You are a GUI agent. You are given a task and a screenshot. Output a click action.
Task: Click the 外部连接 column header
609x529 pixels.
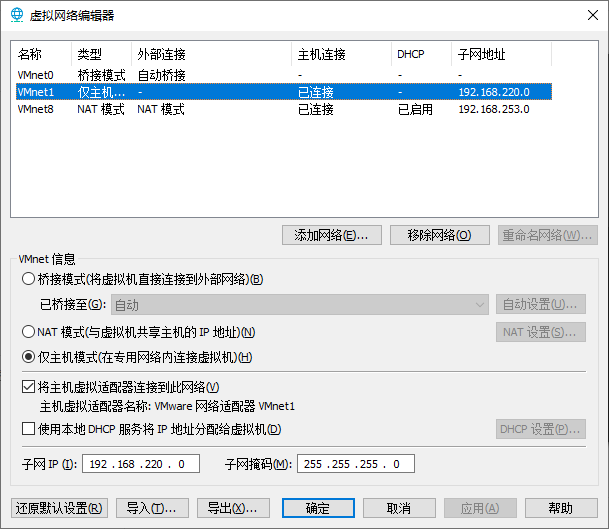tap(211, 54)
